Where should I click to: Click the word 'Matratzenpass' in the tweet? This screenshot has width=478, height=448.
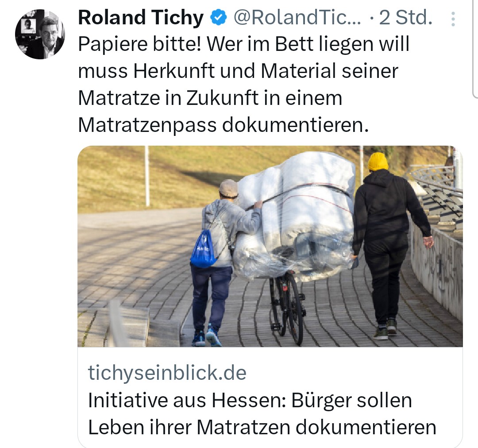(147, 125)
